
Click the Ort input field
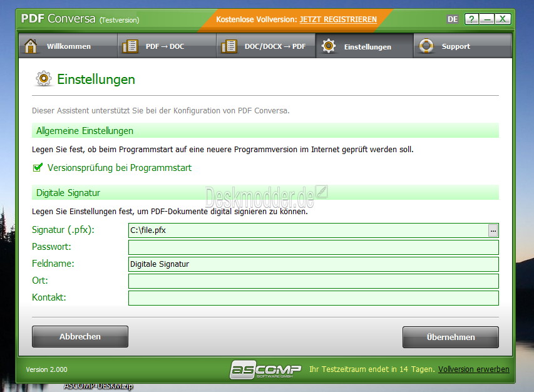pos(313,281)
